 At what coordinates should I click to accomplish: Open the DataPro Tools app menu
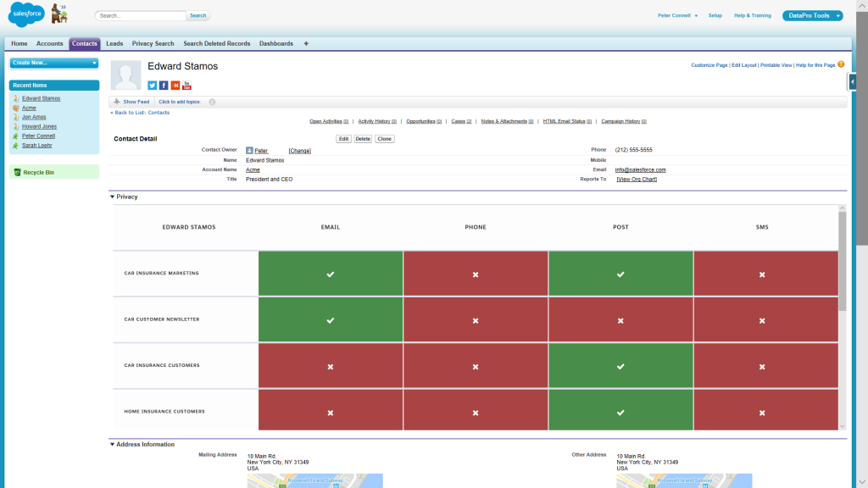[812, 15]
